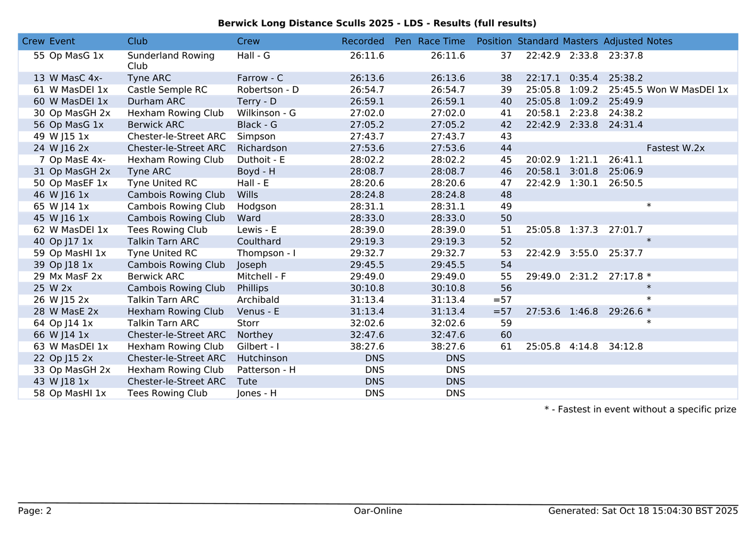Click the Generated timestamp text
This screenshot has width=756, height=534.
pos(644,512)
